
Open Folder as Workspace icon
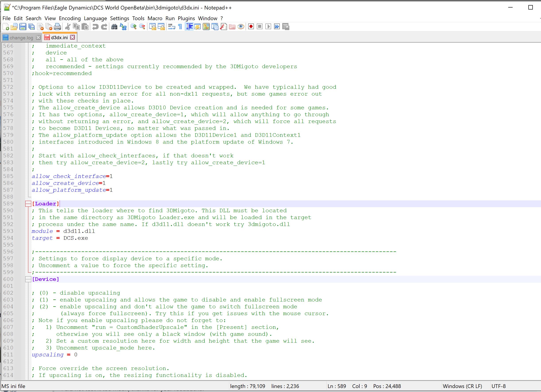tap(232, 27)
